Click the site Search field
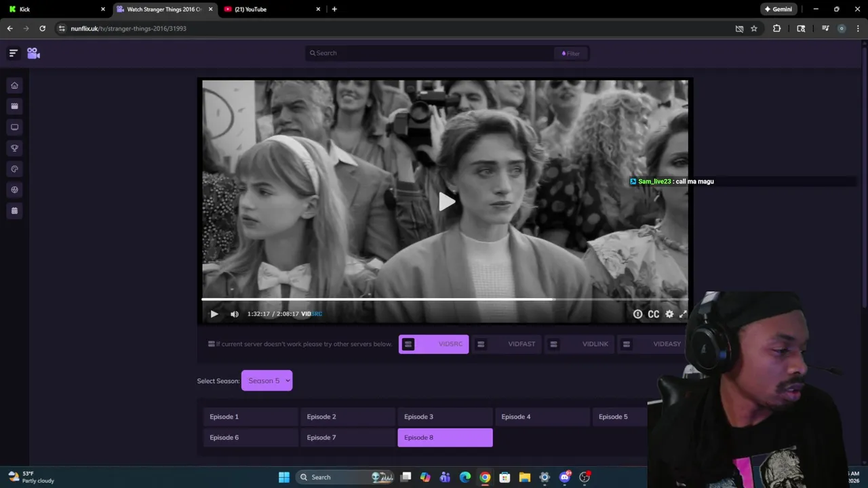This screenshot has height=488, width=868. click(x=431, y=53)
